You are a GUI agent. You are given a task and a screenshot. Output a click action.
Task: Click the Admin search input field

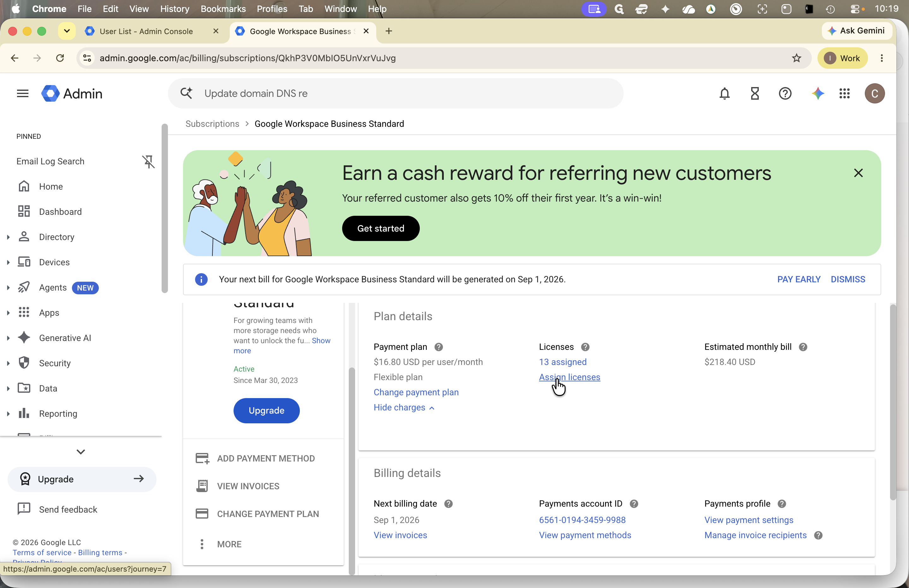396,94
